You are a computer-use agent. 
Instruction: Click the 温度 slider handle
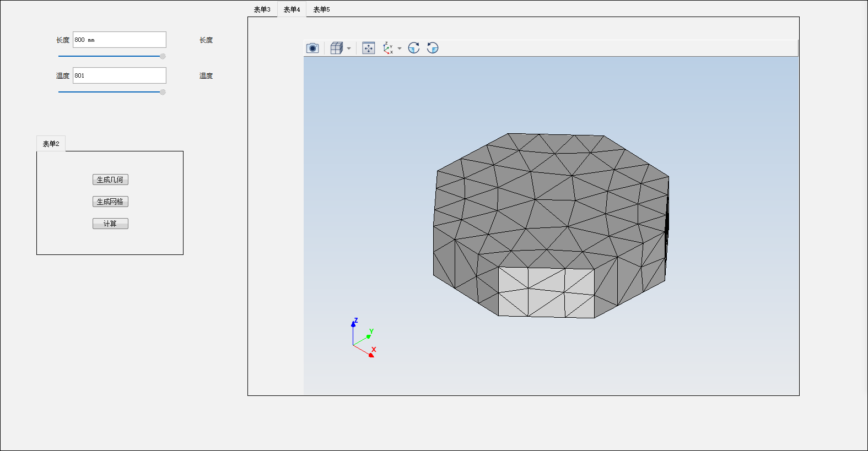pyautogui.click(x=163, y=92)
